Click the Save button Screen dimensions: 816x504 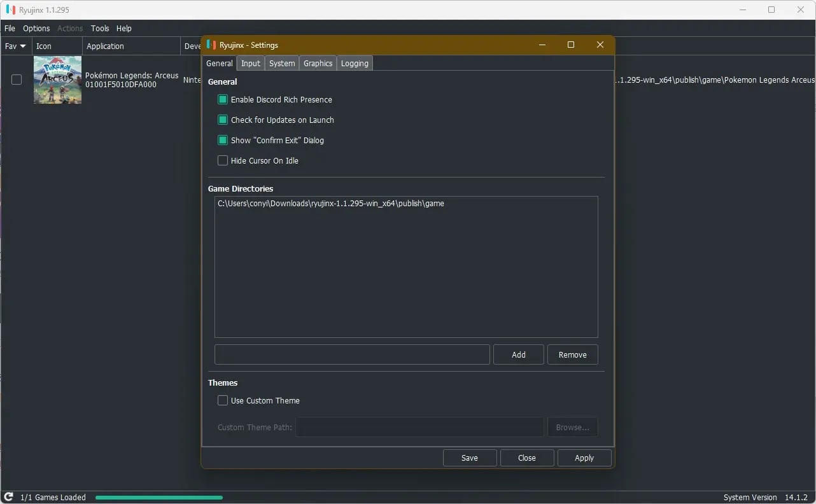click(x=470, y=458)
